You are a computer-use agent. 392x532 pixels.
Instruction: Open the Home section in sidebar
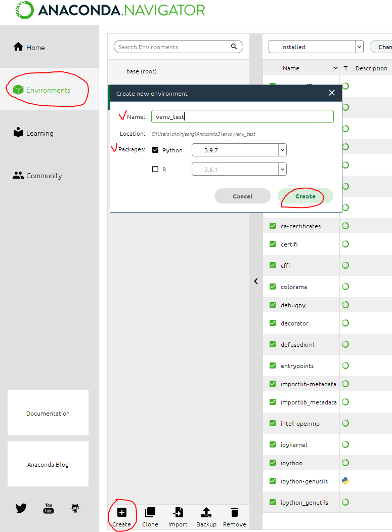tap(29, 47)
